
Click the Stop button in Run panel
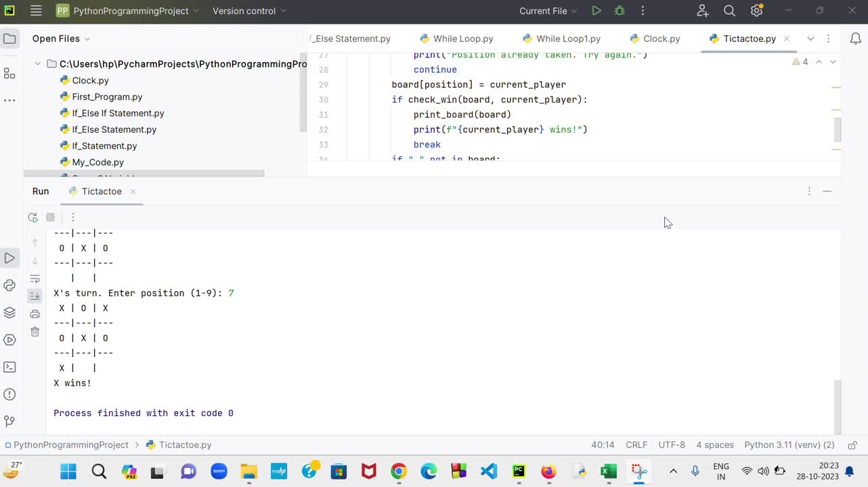point(50,217)
